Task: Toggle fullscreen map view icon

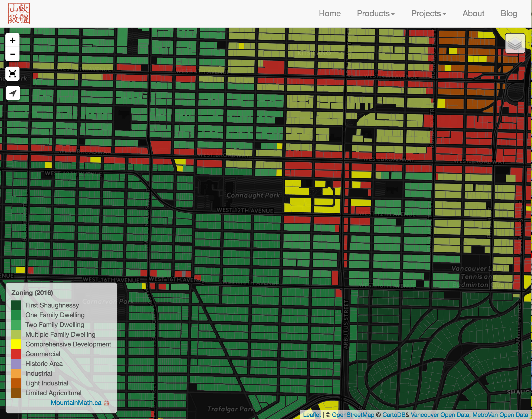Action: (x=12, y=74)
